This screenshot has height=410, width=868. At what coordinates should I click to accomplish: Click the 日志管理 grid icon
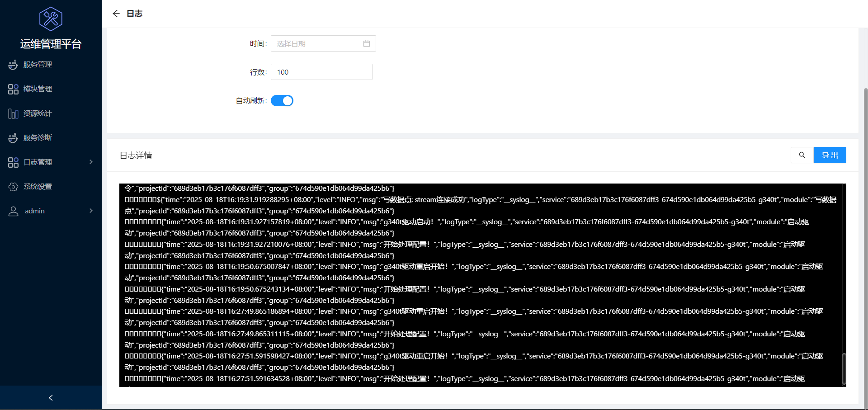[x=13, y=162]
